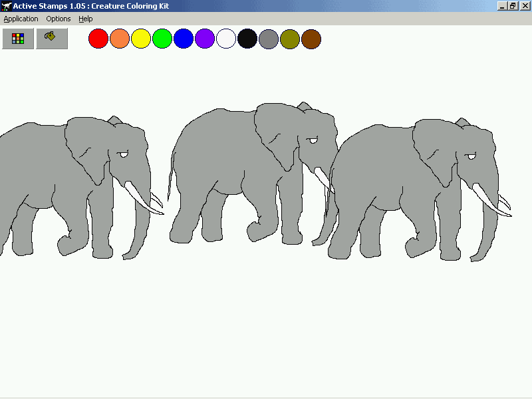Viewport: 532px width, 399px height.
Task: Open the Help menu
Action: 86,19
